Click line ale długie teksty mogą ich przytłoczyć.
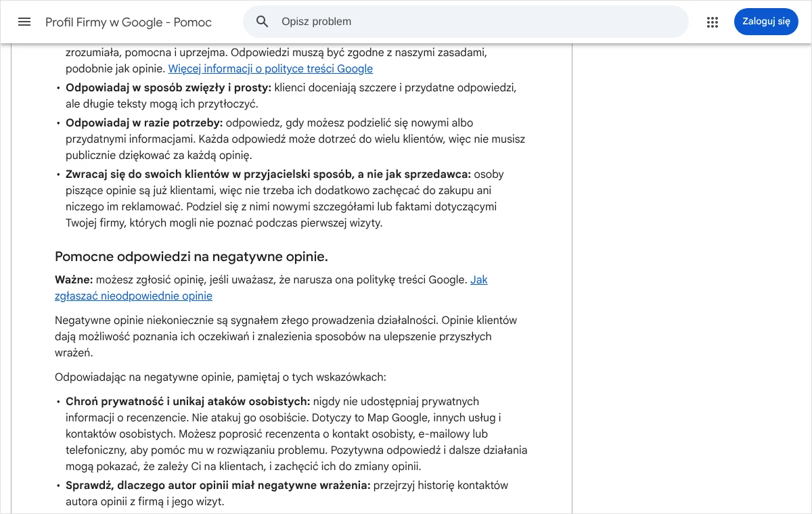The image size is (812, 514). pyautogui.click(x=162, y=104)
